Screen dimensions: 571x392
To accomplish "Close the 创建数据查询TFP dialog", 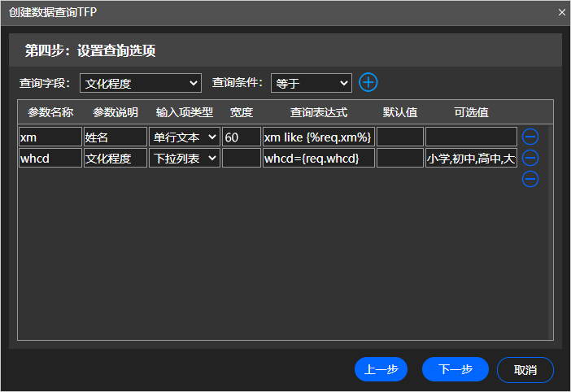I will 561,12.
